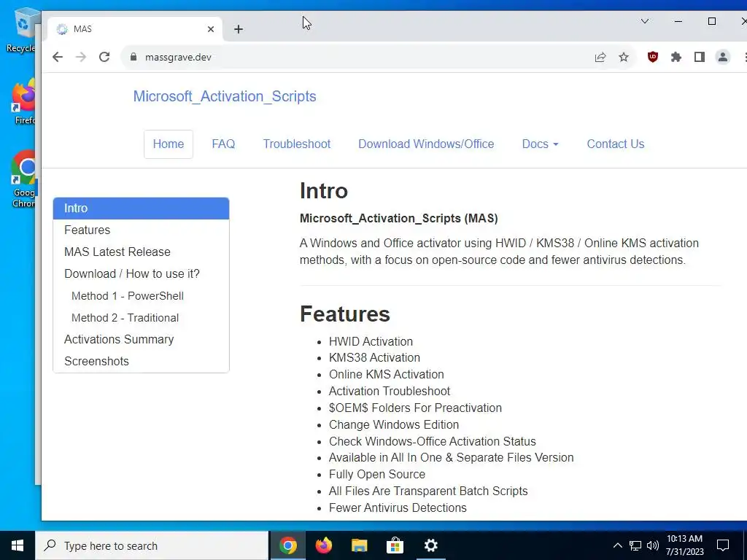The height and width of the screenshot is (560, 747).
Task: Open the tab search chevron
Action: tap(645, 21)
